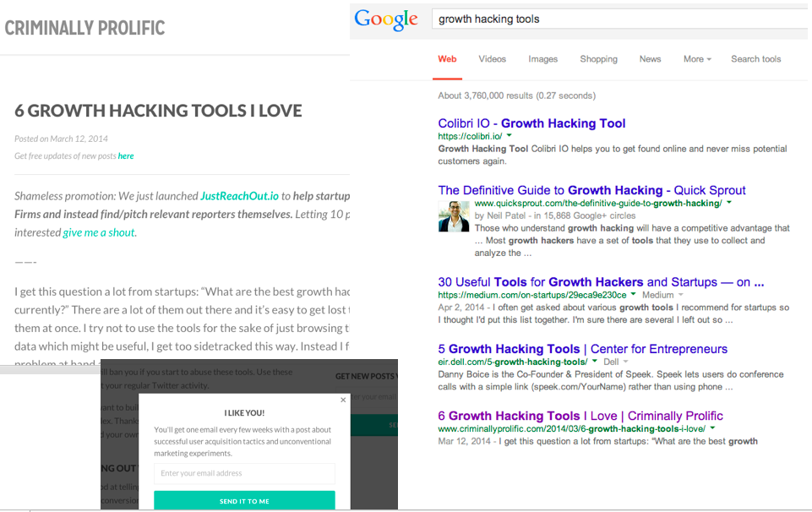
Task: Focus the Google search box
Action: 621,19
